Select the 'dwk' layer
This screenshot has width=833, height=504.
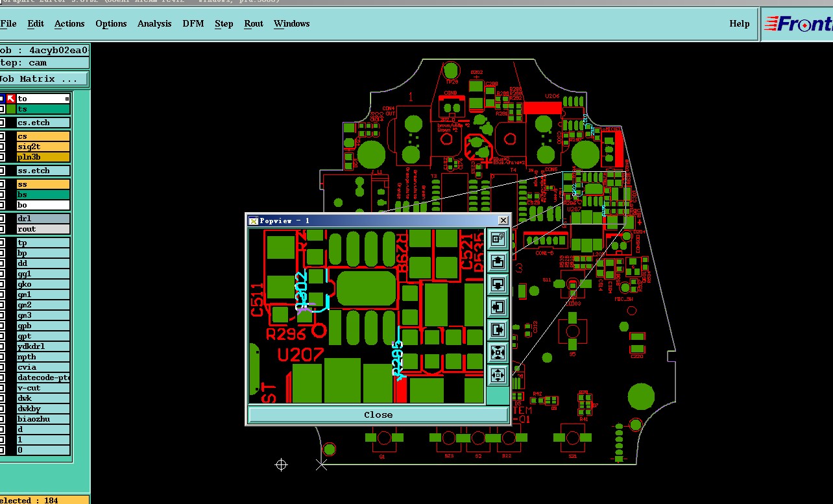point(43,398)
